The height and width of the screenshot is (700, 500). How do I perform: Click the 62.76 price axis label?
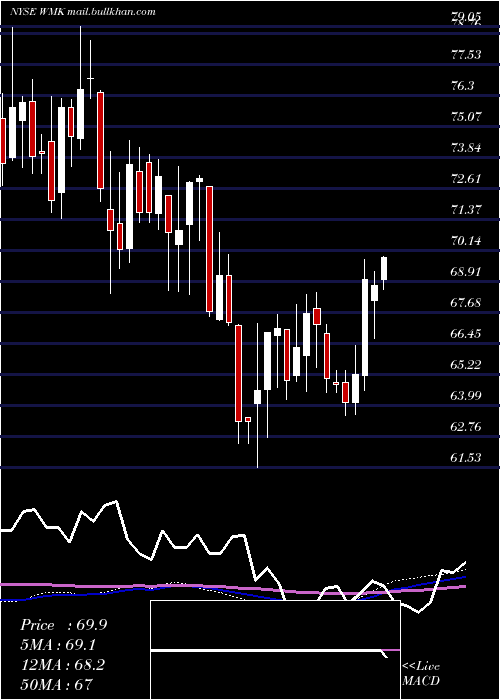(x=466, y=427)
